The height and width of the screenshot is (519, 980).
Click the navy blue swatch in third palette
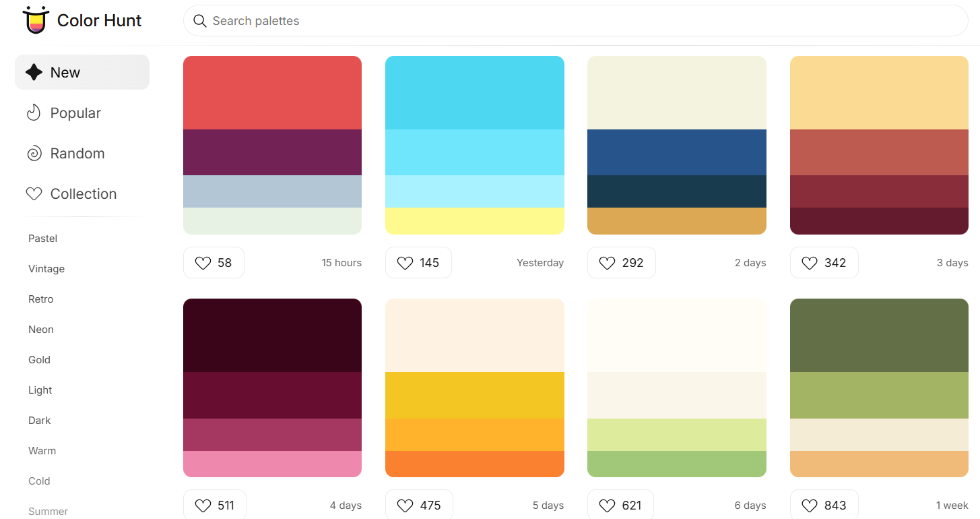click(x=676, y=152)
